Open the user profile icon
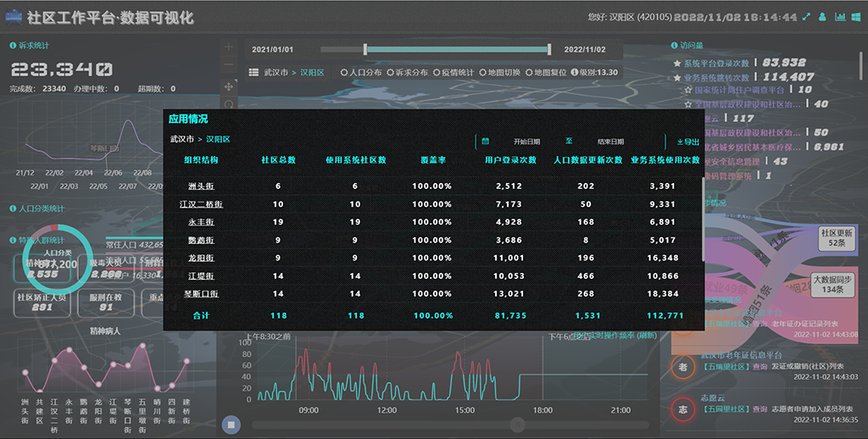Image resolution: width=868 pixels, height=439 pixels. [x=822, y=17]
